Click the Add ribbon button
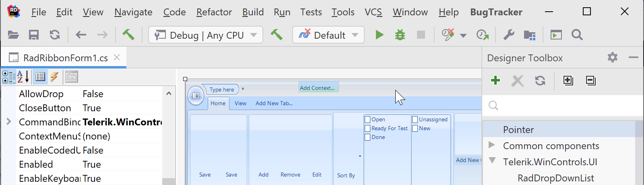 (263, 175)
